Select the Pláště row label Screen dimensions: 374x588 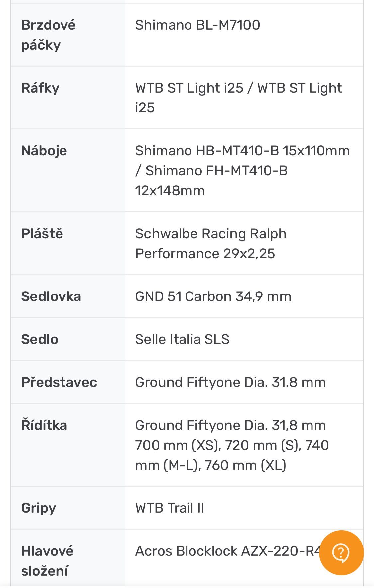click(42, 234)
